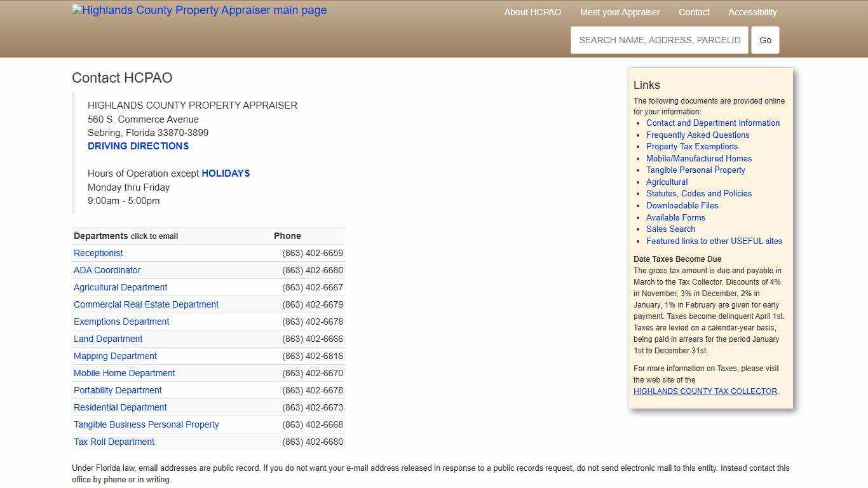Image resolution: width=868 pixels, height=488 pixels.
Task: Visit the Highlands County Tax Collector website
Action: pos(705,391)
